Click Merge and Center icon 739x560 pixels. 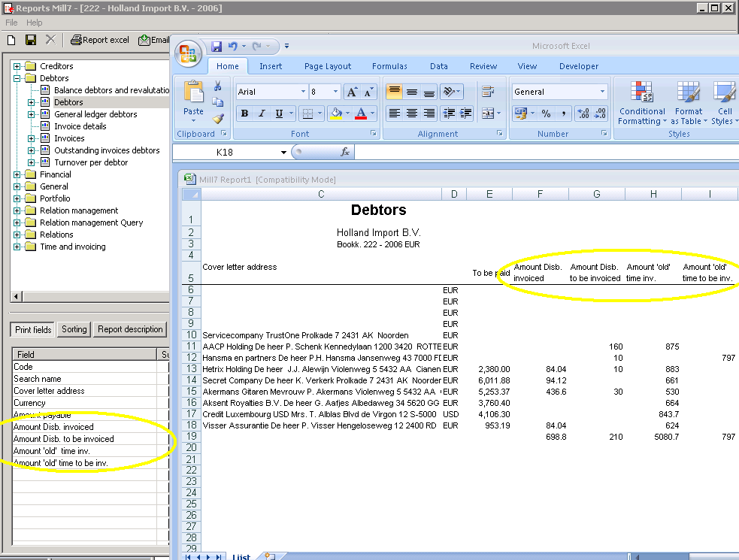click(488, 114)
